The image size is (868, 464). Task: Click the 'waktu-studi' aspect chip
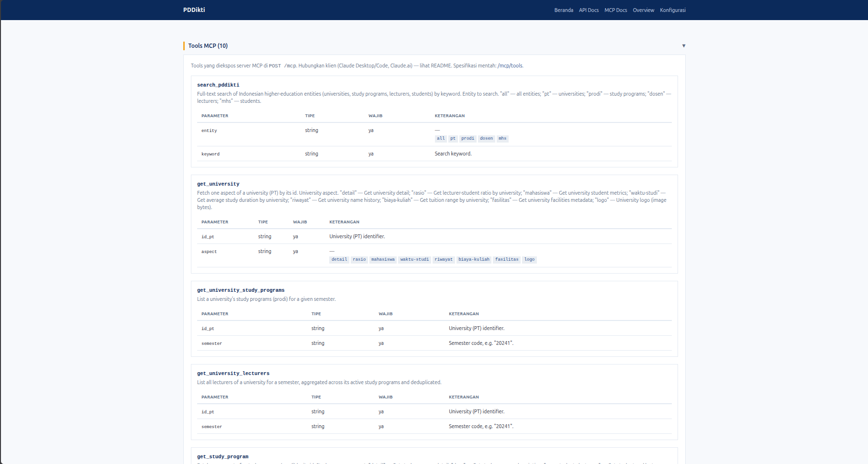[x=414, y=260]
